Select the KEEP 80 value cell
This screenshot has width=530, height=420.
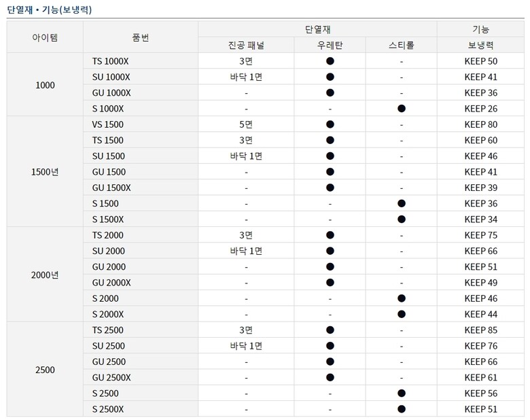pyautogui.click(x=480, y=124)
